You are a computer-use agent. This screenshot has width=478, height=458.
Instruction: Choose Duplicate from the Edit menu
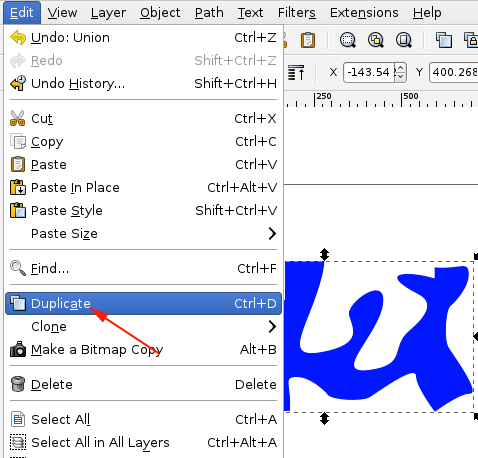click(143, 304)
